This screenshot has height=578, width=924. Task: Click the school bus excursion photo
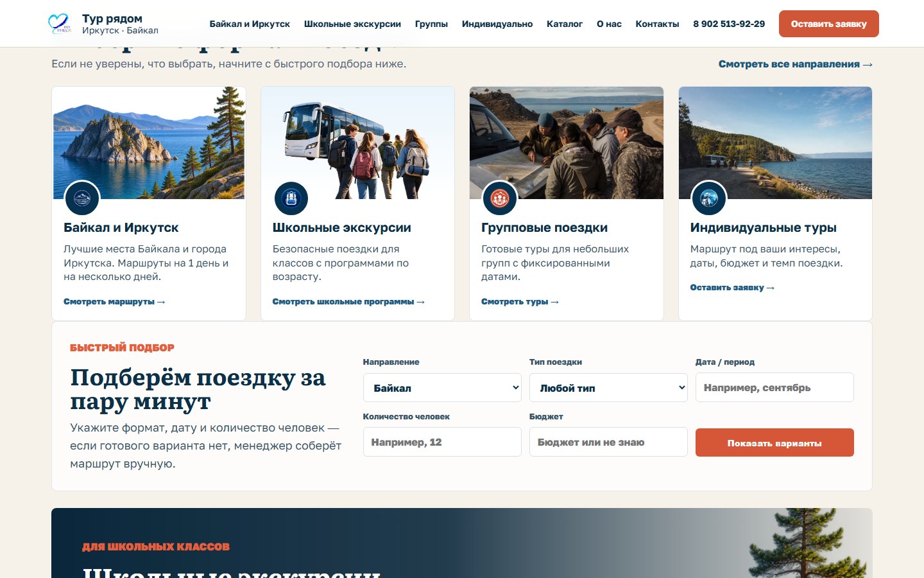point(357,143)
